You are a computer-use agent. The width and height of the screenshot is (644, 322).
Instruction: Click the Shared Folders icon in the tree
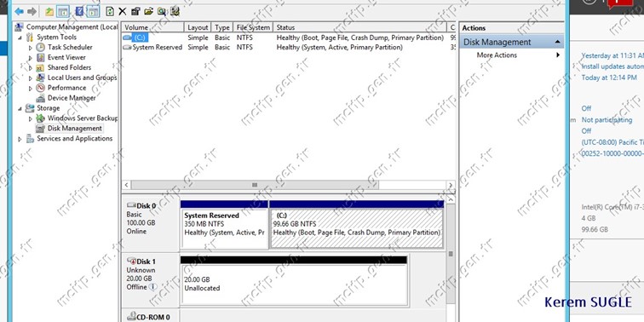click(40, 67)
